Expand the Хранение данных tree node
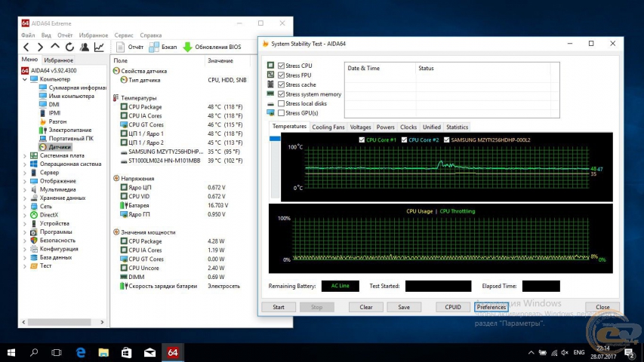The height and width of the screenshot is (362, 644). pyautogui.click(x=25, y=198)
